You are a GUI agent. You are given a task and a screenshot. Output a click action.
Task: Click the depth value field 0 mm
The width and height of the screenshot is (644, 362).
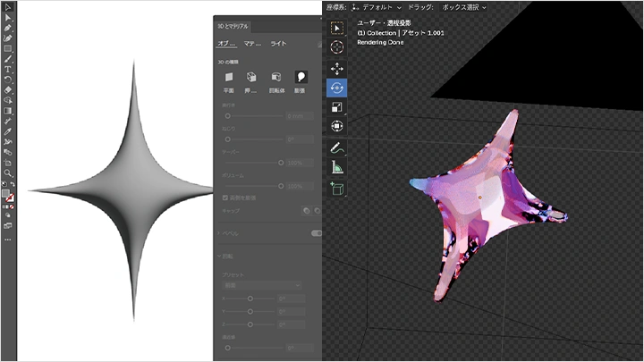point(300,116)
